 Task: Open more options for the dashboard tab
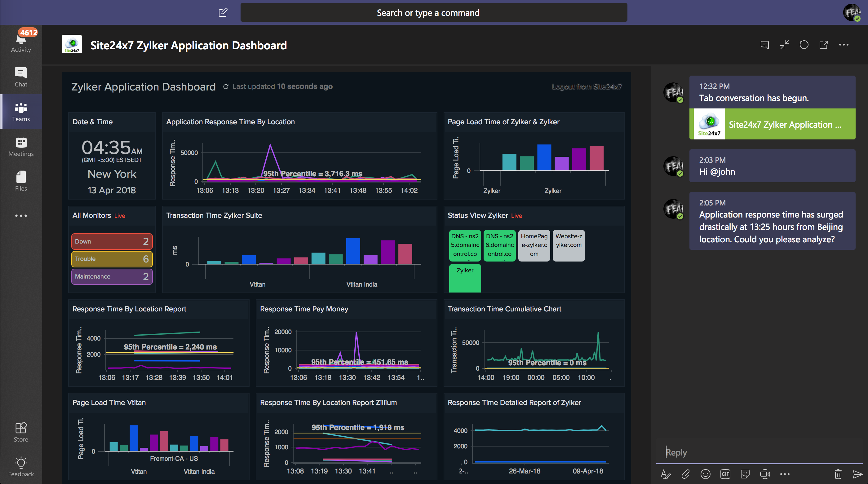(x=844, y=45)
